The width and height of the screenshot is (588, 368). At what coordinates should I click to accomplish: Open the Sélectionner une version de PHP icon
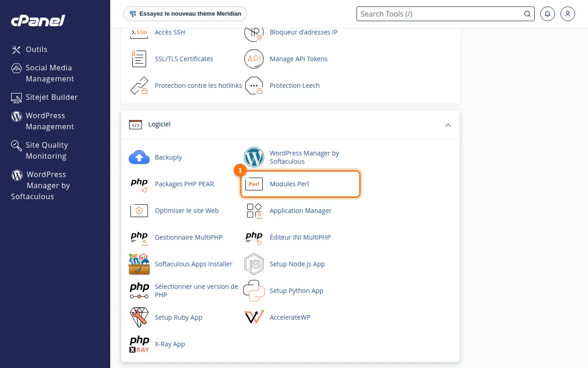click(139, 291)
